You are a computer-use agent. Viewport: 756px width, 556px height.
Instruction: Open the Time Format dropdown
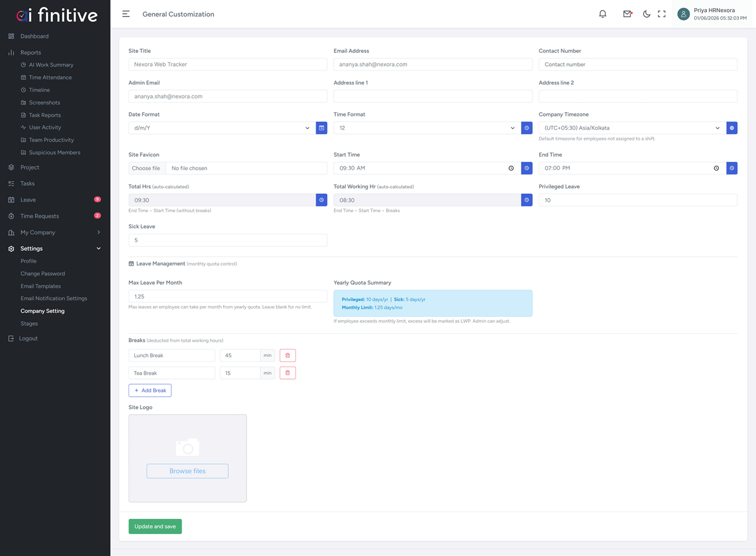(427, 128)
